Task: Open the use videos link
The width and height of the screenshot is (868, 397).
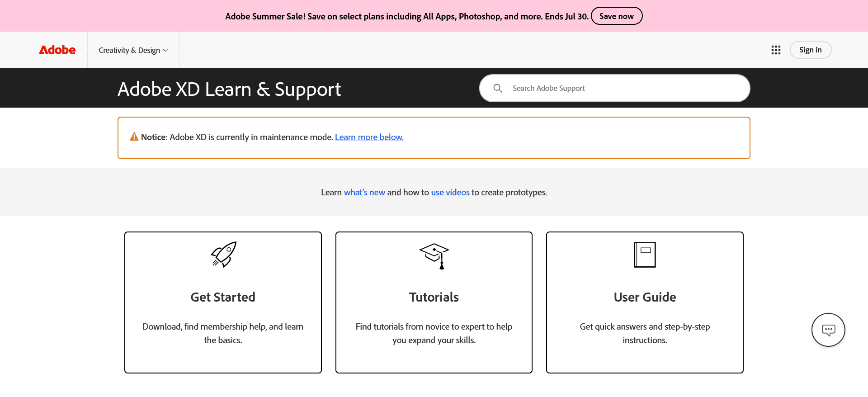Action: click(450, 192)
